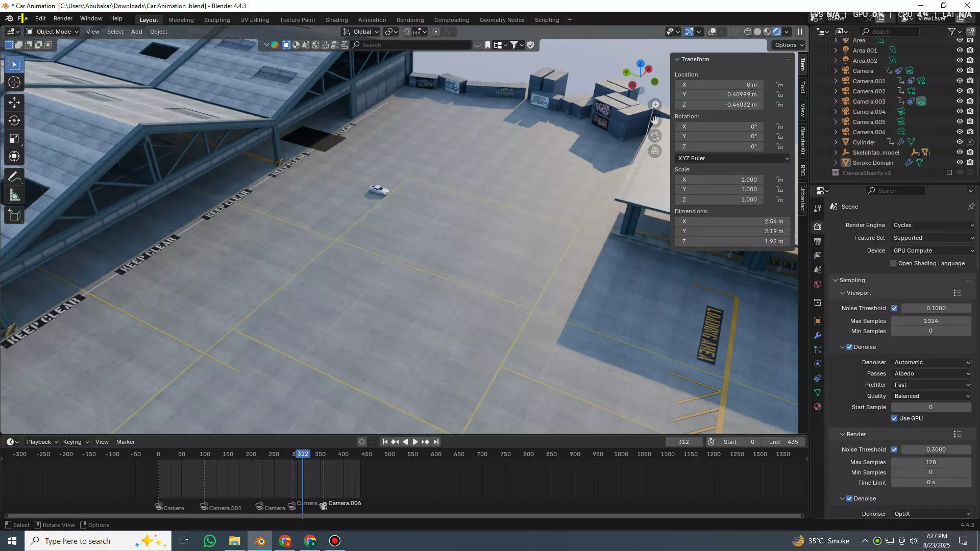Screen dimensions: 980x551
Task: Click the Render Max Samples field
Action: (930, 462)
